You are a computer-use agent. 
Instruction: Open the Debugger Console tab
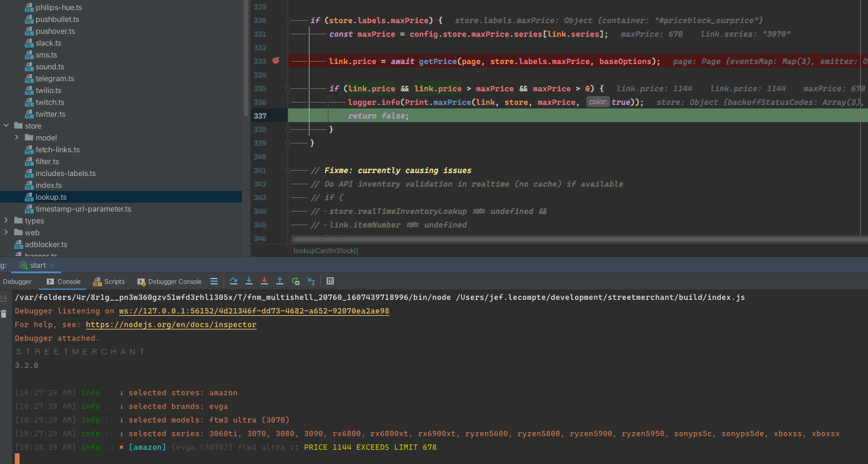(x=170, y=281)
